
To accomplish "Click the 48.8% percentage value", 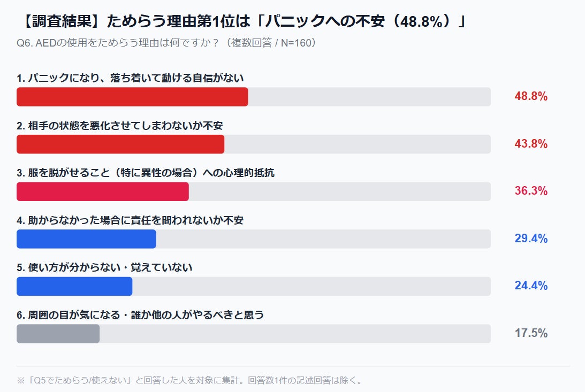I will coord(531,96).
